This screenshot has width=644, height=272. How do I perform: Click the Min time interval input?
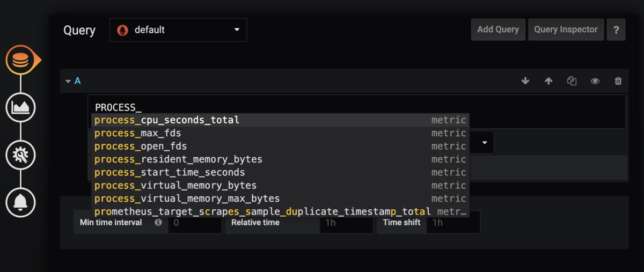point(195,222)
